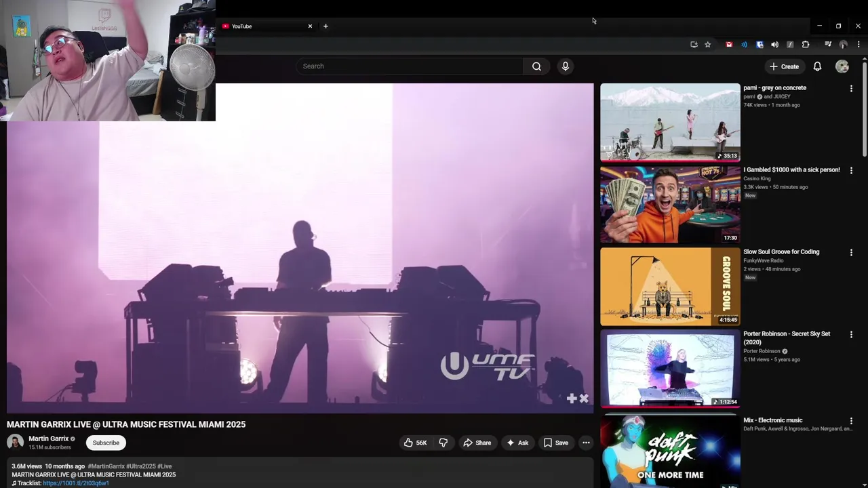
Task: Open the Casino King channel name
Action: click(x=757, y=179)
